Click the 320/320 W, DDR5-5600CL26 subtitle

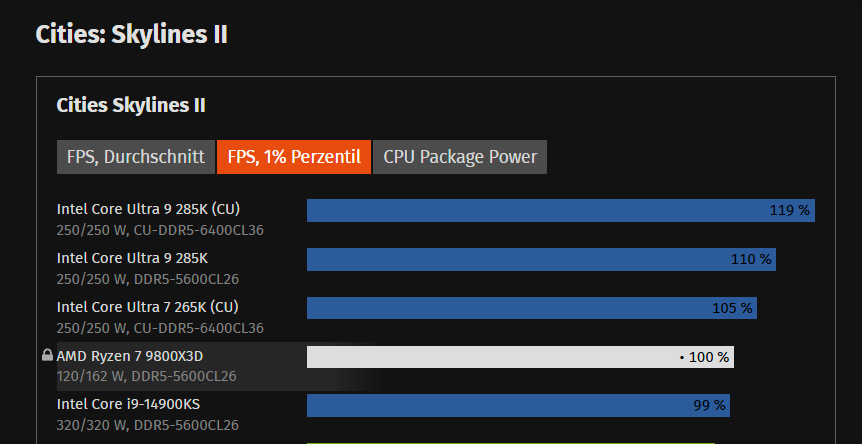[147, 426]
